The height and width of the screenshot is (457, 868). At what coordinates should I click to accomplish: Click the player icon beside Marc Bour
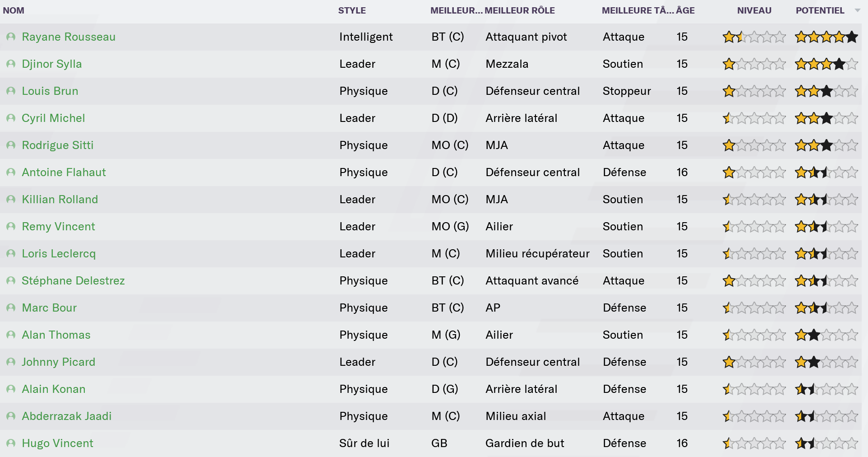pos(11,308)
